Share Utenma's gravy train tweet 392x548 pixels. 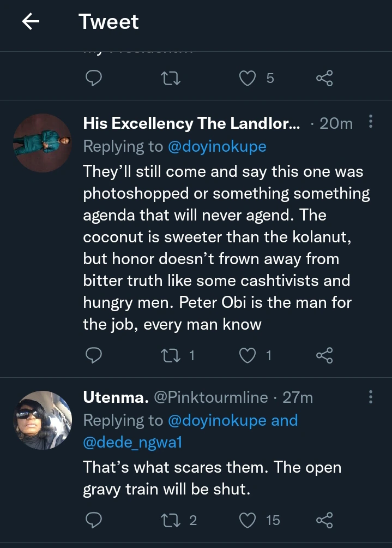pos(324,520)
